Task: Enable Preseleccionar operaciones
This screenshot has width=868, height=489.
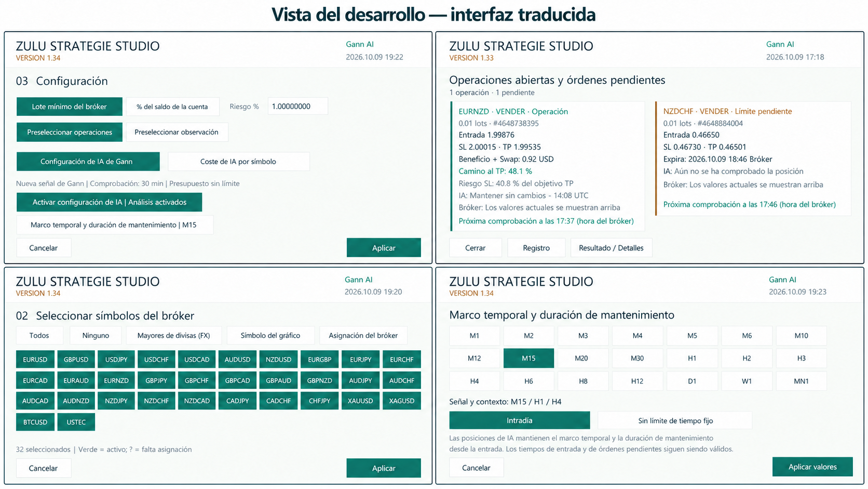Action: [x=70, y=132]
